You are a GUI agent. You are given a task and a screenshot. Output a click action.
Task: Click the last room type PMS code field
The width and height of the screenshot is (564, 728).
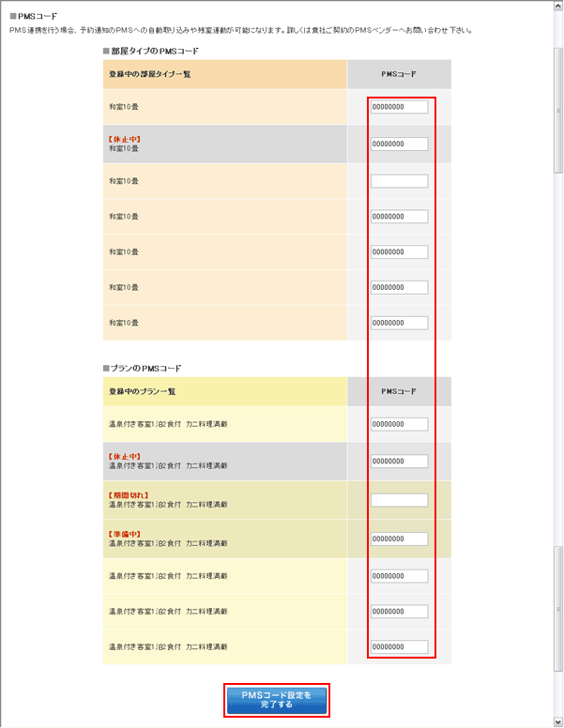[x=399, y=324]
